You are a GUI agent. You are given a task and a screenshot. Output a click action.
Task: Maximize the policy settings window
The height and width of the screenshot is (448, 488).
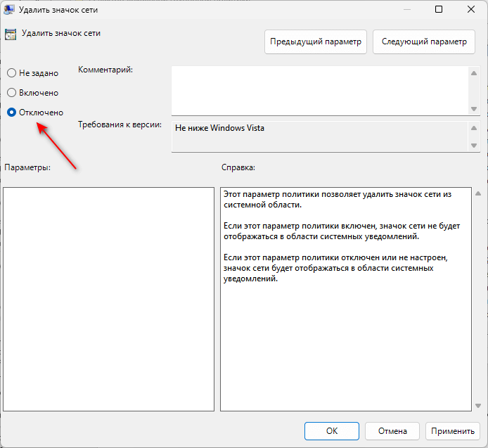point(439,10)
